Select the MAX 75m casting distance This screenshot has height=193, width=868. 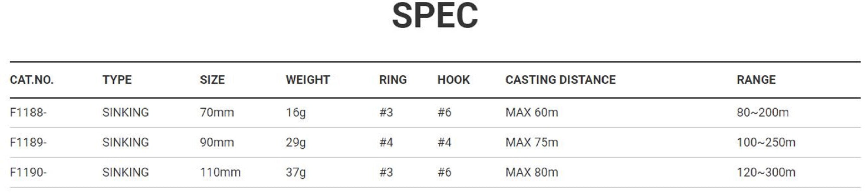(x=532, y=143)
